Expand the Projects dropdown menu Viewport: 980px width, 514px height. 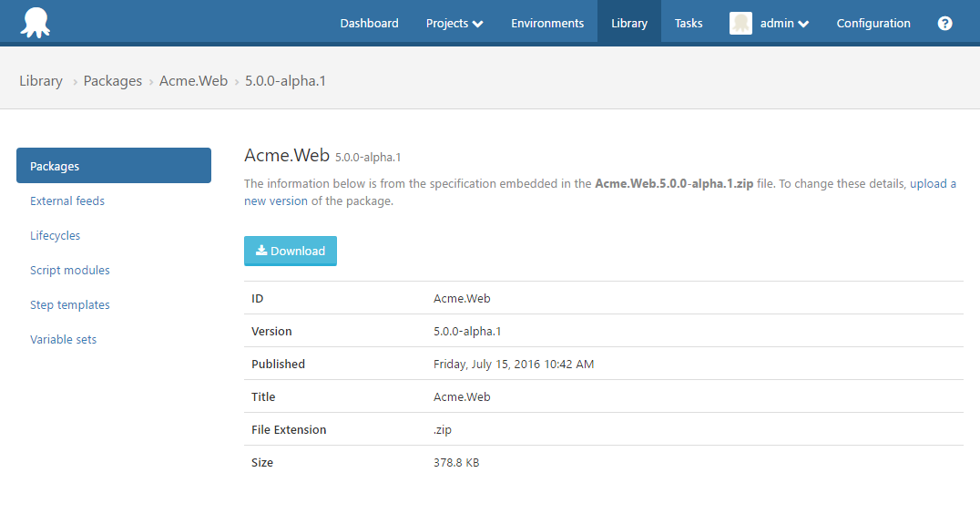coord(454,23)
